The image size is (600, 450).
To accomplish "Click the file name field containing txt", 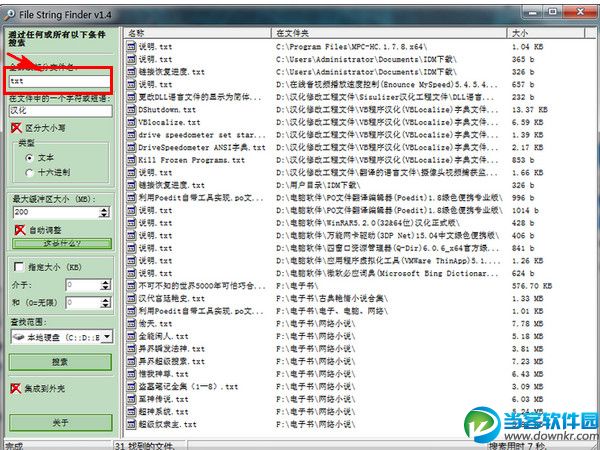I will point(60,81).
